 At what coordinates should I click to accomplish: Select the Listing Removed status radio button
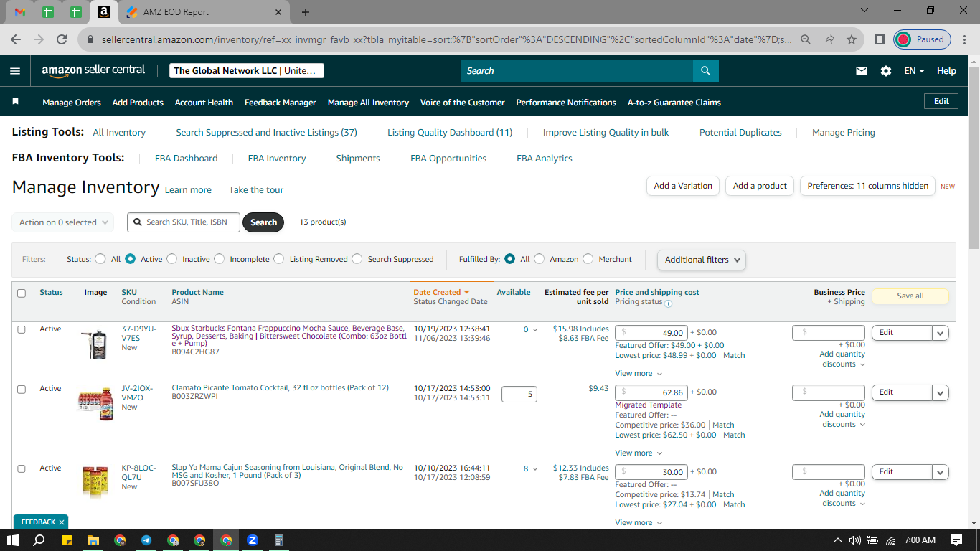click(x=279, y=259)
